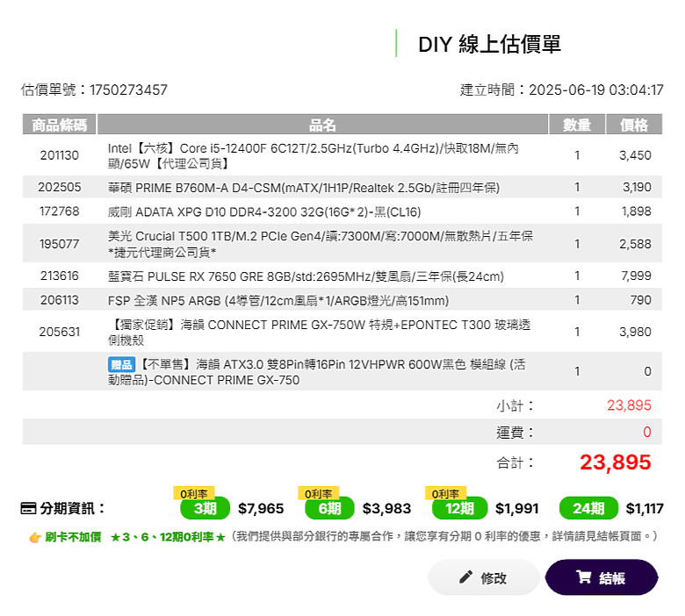Click the 修改 edit button
This screenshot has height=616, width=685.
click(484, 577)
